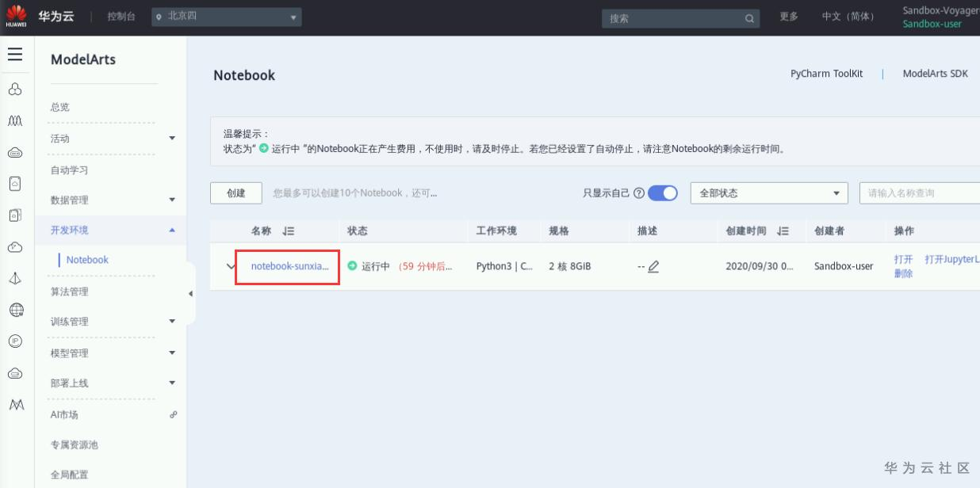Click the Sandbox-user account name
The height and width of the screenshot is (488, 980).
(x=932, y=24)
